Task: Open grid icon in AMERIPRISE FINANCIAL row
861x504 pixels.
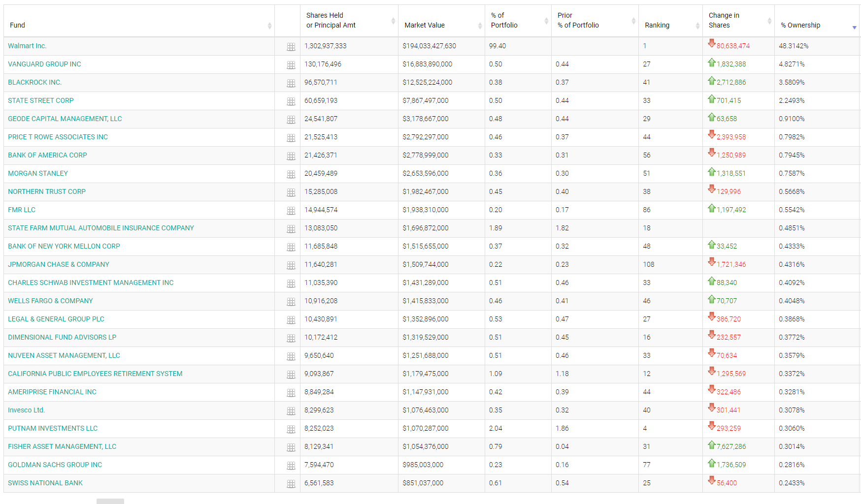Action: point(291,393)
